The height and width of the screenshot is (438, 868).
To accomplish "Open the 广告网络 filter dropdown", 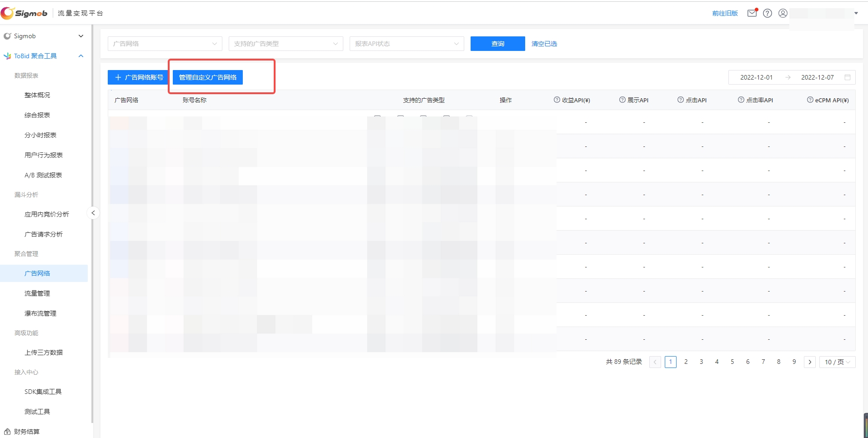I will click(165, 44).
